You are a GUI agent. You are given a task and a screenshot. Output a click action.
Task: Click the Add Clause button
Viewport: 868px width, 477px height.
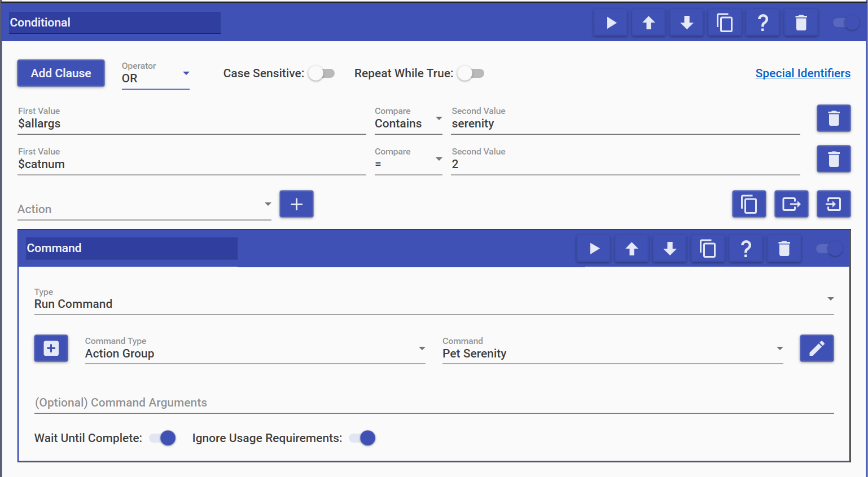click(x=61, y=73)
